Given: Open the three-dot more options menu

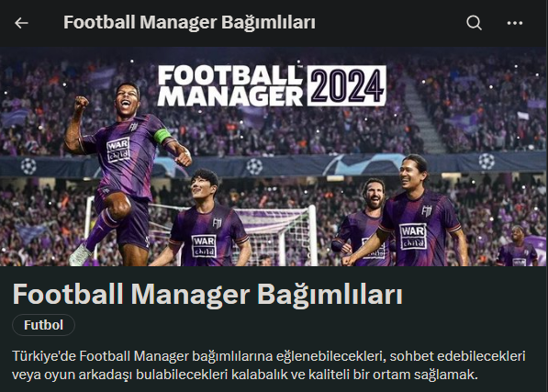Looking at the screenshot, I should tap(515, 23).
